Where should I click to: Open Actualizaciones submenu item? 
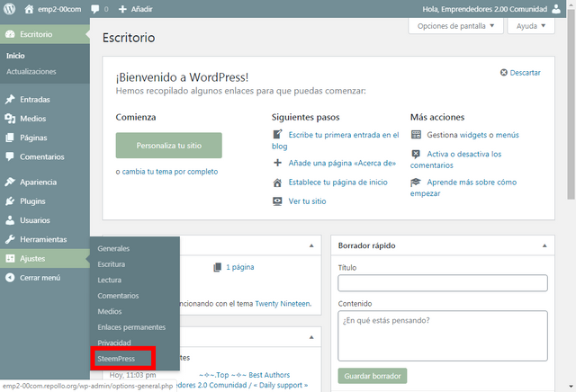[x=31, y=72]
